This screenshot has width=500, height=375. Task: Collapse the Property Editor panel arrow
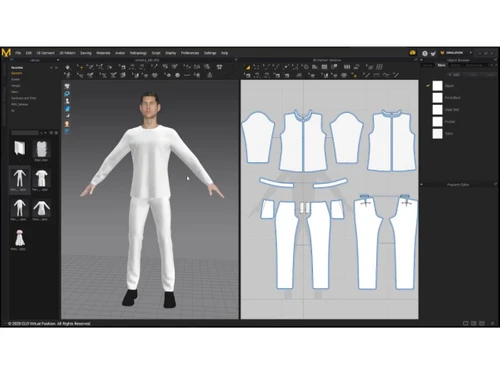coord(422,184)
